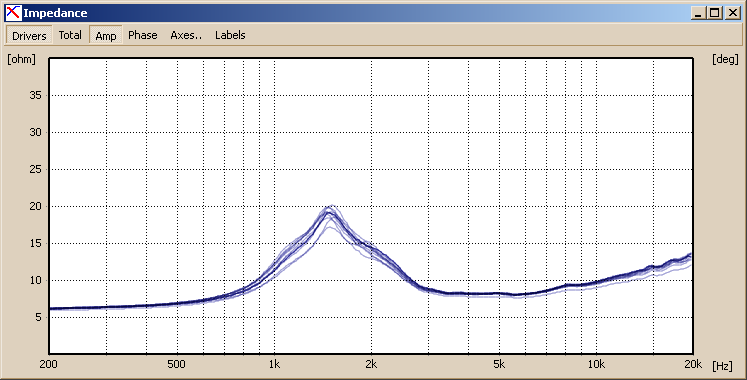This screenshot has height=380, width=747.
Task: Click the impedance curve peak near 1.5k
Action: click(x=328, y=211)
